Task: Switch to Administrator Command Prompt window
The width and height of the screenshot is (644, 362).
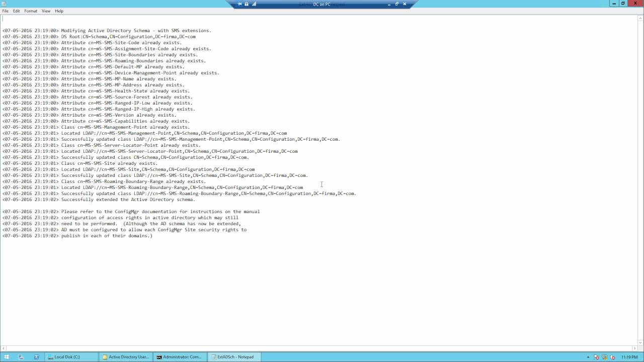Action: click(x=181, y=357)
